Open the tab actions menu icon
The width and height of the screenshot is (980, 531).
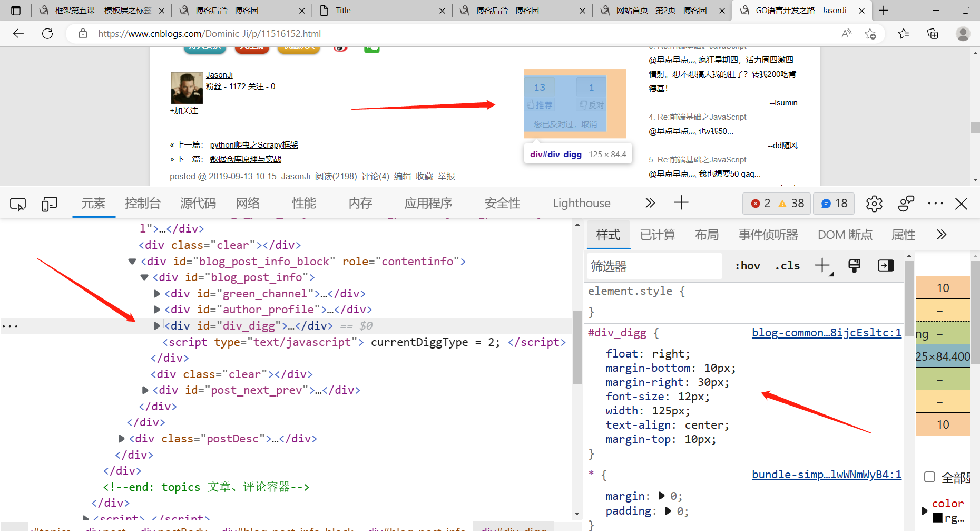coord(16,11)
